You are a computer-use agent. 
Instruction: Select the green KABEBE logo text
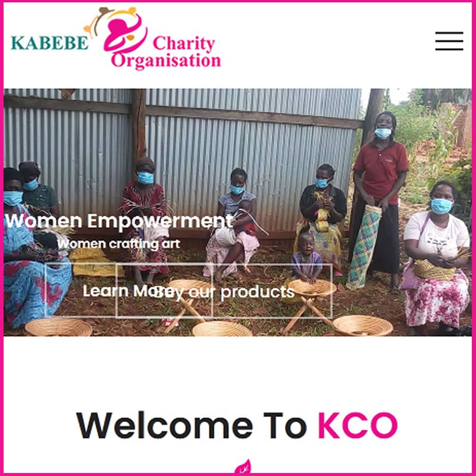click(x=49, y=43)
